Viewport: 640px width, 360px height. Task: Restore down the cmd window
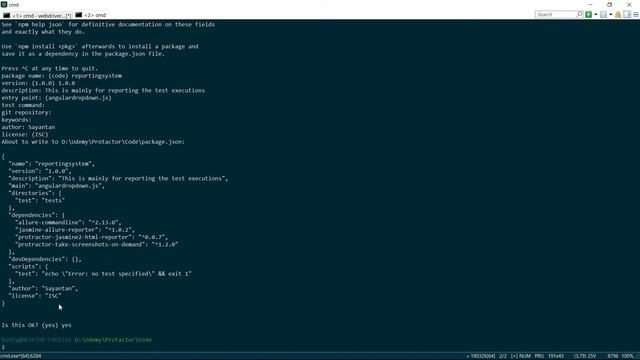pyautogui.click(x=609, y=4)
